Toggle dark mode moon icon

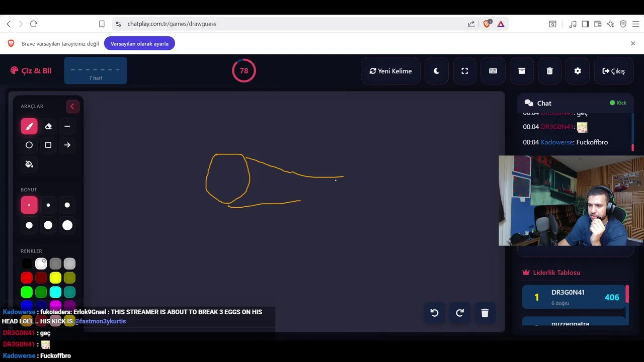coord(436,71)
